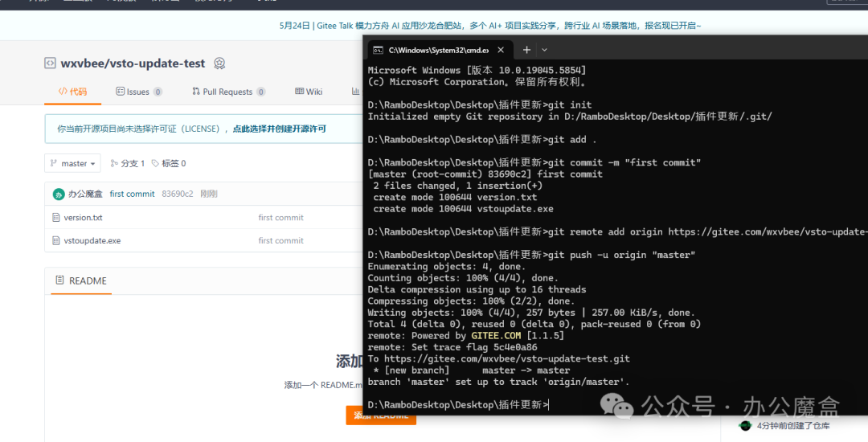The height and width of the screenshot is (442, 868).
Task: Click the 刚刚 commit timestamp
Action: click(x=209, y=194)
